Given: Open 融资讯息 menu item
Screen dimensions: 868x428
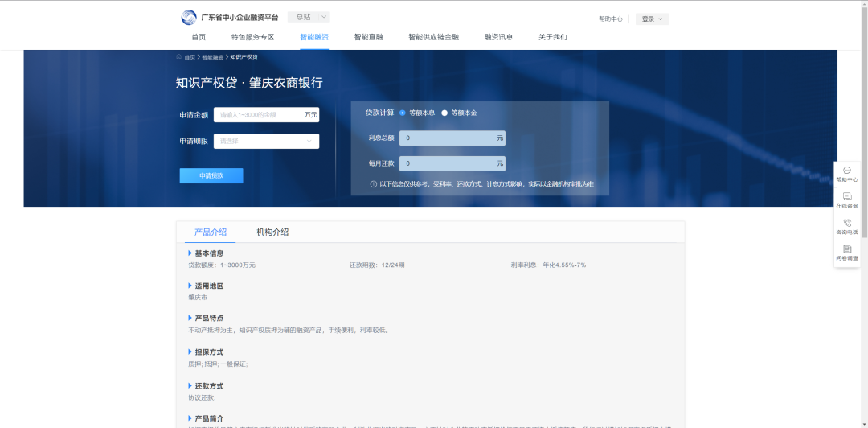Looking at the screenshot, I should (x=499, y=37).
